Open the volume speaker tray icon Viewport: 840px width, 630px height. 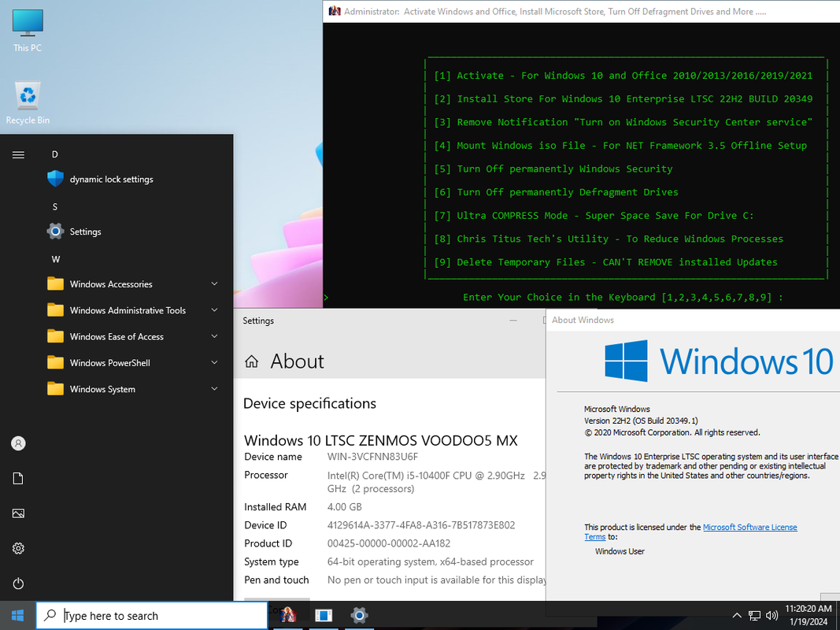[x=772, y=616]
